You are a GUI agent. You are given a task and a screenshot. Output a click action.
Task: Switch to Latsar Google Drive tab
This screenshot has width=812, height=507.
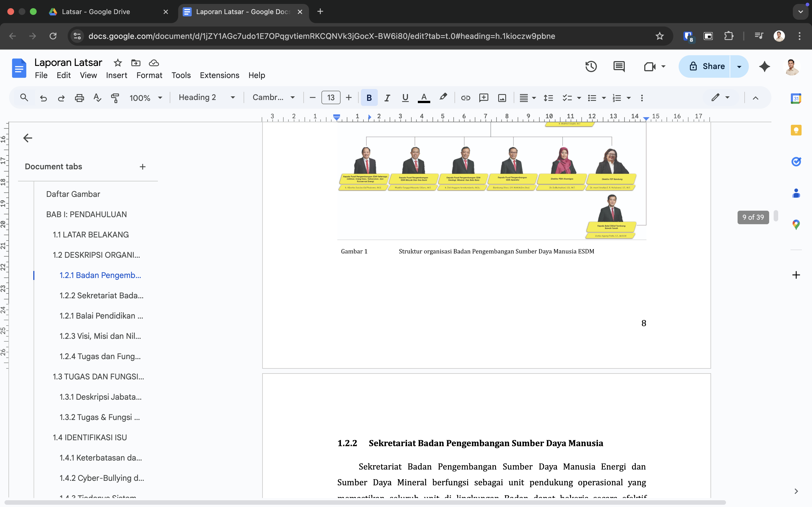[x=96, y=12]
